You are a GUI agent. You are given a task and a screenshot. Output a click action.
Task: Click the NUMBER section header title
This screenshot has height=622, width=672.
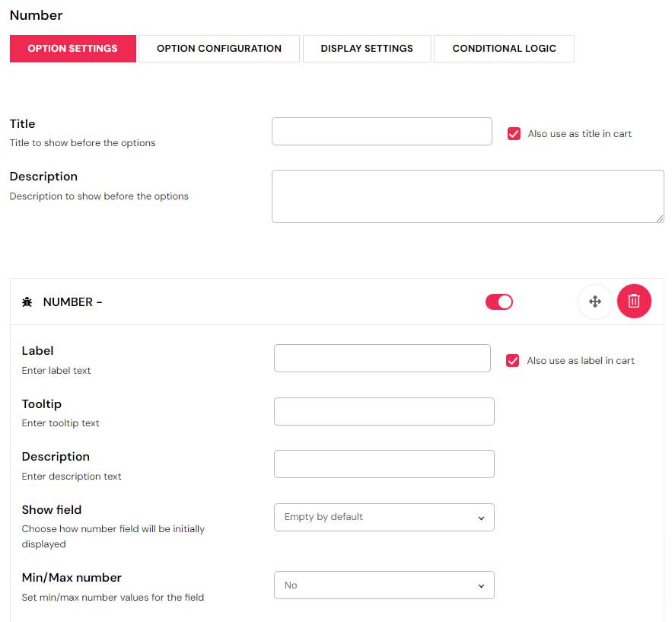pyautogui.click(x=72, y=302)
